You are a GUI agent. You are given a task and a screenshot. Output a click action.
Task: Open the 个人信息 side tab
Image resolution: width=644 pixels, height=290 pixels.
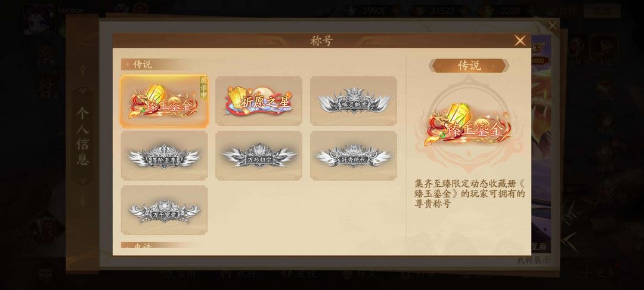click(x=82, y=136)
